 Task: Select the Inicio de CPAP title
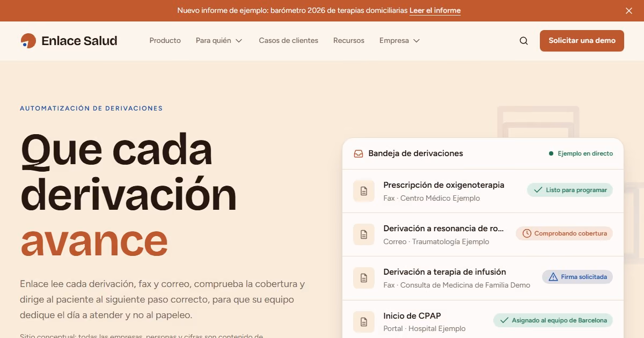pos(412,316)
